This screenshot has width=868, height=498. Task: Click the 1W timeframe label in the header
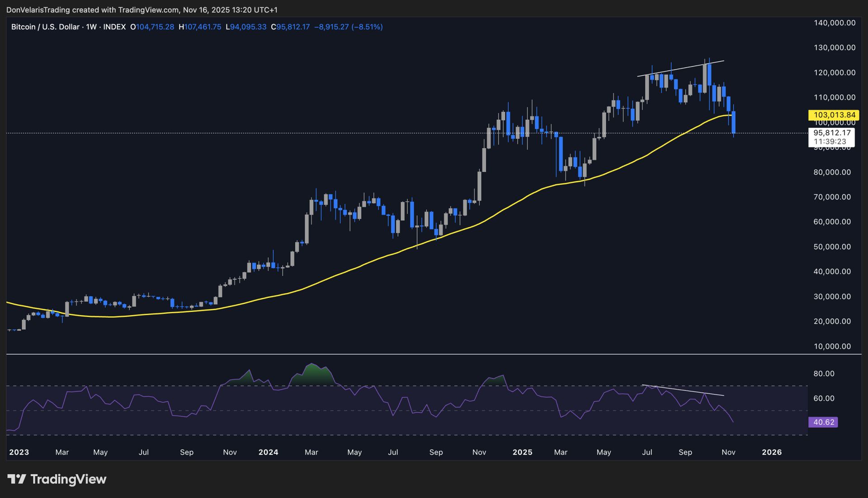click(x=91, y=27)
